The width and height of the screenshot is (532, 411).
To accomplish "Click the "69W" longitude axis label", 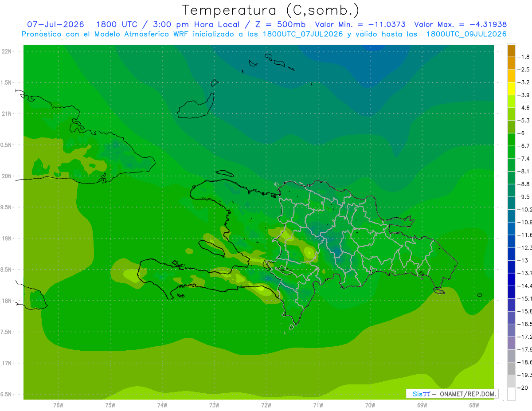I will coord(422,405).
